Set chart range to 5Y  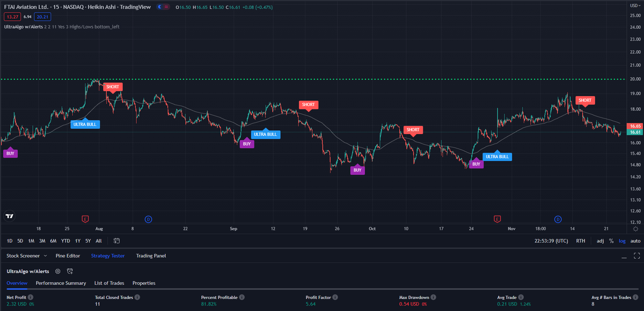tap(88, 241)
